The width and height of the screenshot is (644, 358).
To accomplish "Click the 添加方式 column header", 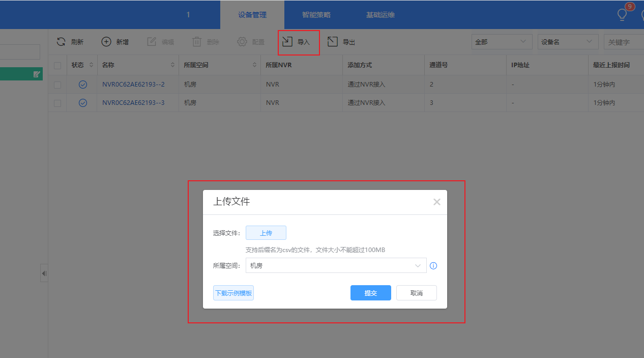I will point(360,65).
